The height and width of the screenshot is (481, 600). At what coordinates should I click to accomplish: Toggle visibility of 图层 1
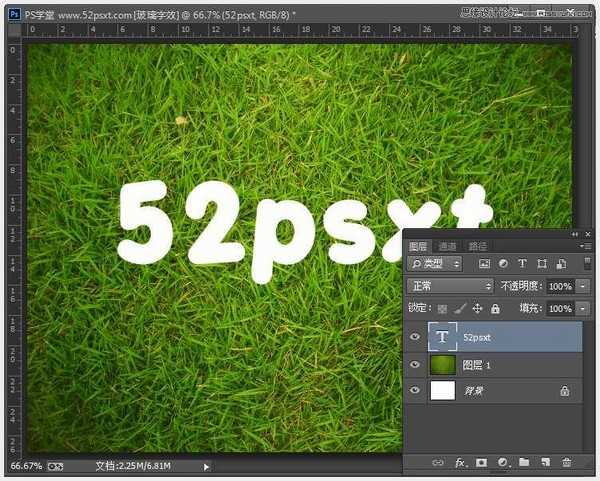416,365
